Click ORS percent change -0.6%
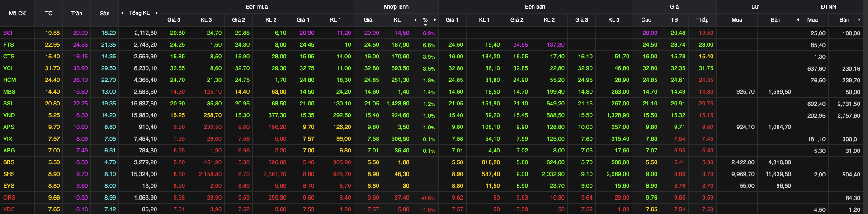The width and height of the screenshot is (868, 214). (x=428, y=198)
